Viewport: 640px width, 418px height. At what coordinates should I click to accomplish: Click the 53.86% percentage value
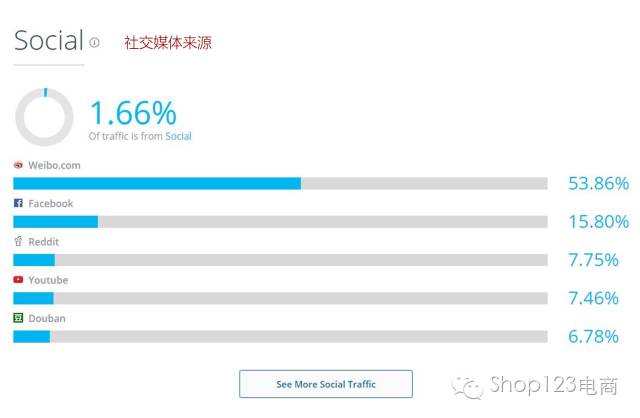click(x=598, y=183)
